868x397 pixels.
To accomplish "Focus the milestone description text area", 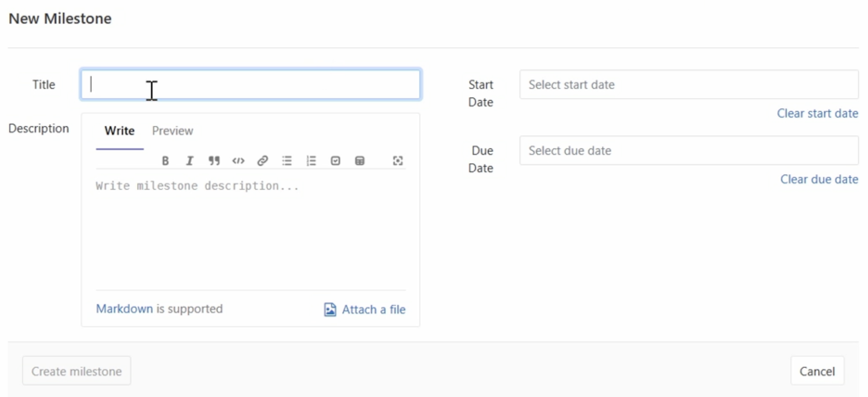I will (x=250, y=233).
